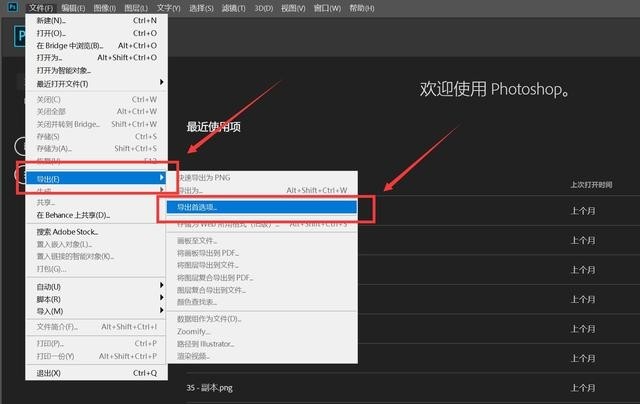Open the 编辑(E) menu
The height and width of the screenshot is (404, 640).
click(73, 8)
